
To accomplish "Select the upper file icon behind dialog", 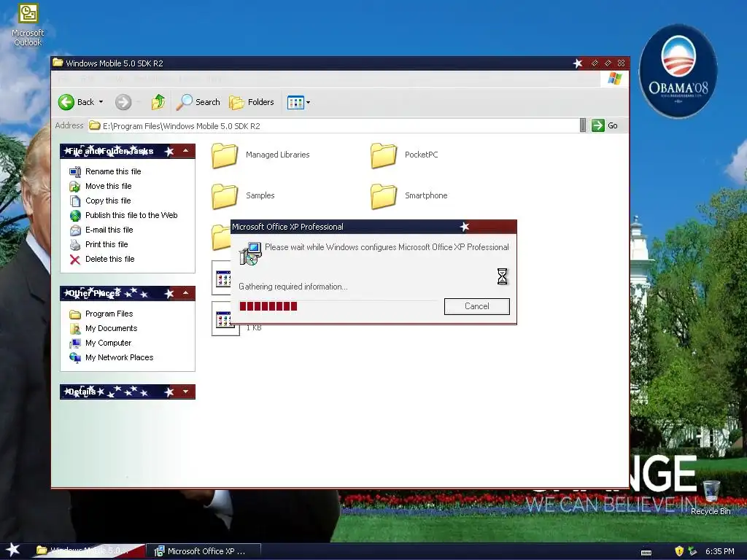I will click(x=222, y=278).
